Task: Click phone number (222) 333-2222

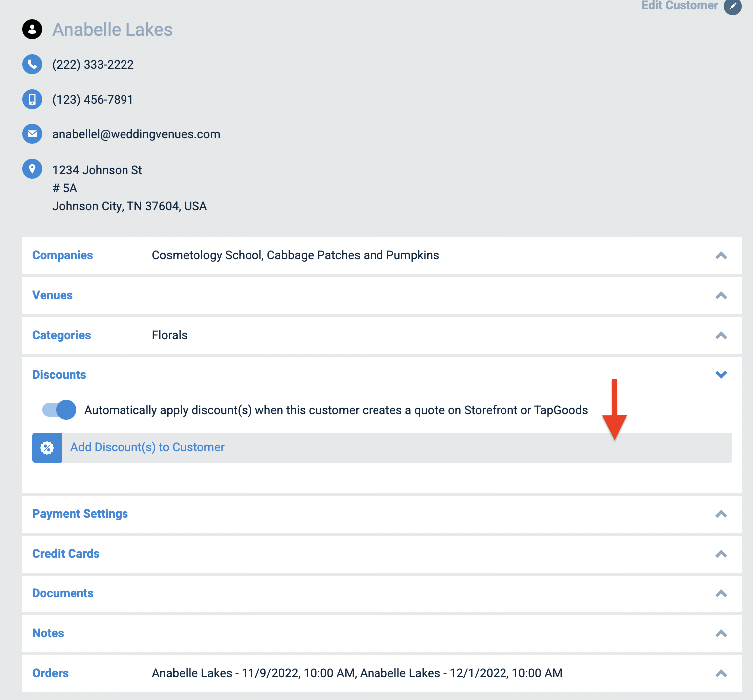Action: click(93, 65)
